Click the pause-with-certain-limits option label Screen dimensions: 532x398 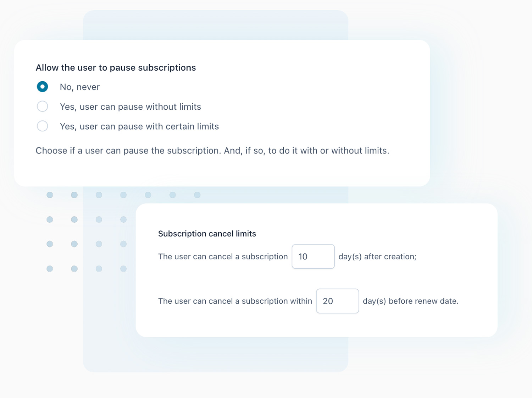click(x=139, y=126)
